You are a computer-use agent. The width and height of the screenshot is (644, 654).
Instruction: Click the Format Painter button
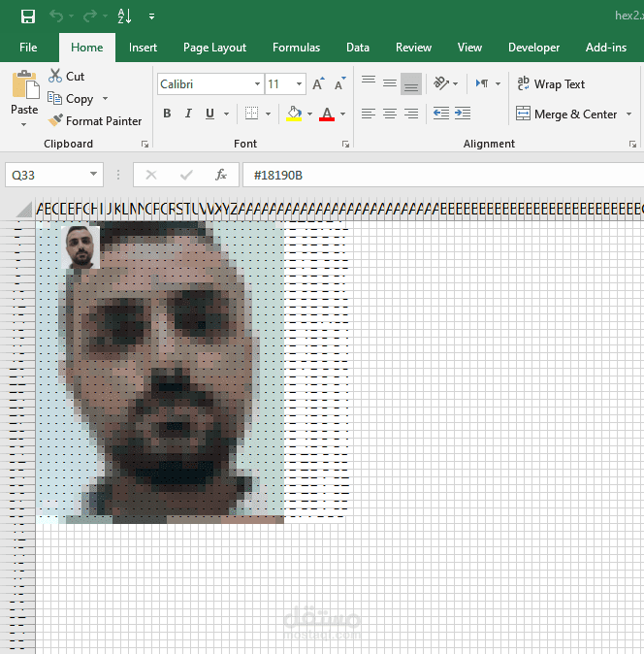pos(95,121)
